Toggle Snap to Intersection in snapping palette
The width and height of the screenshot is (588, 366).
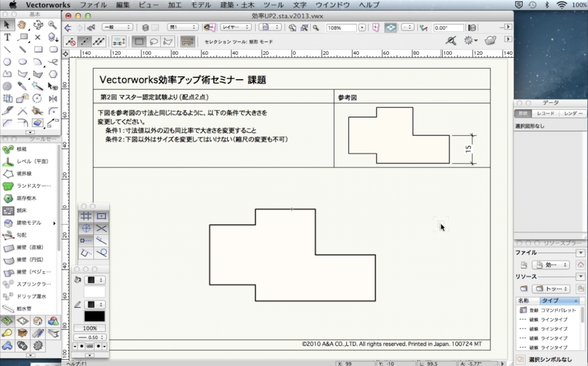tap(101, 228)
